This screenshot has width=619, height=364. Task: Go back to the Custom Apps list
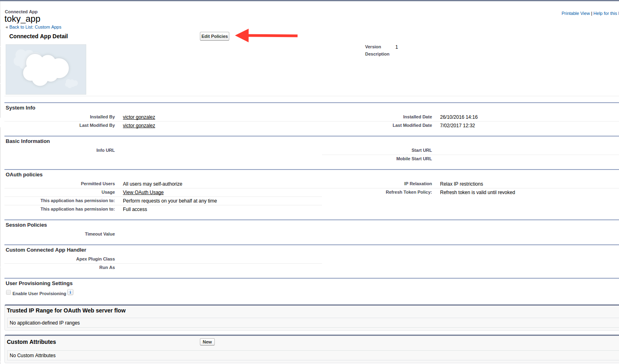click(34, 27)
